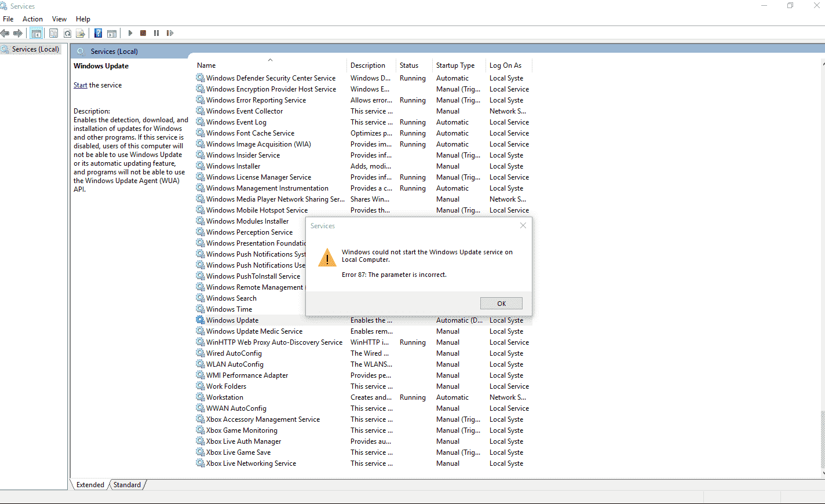Click the Back arrow in toolbar
This screenshot has height=504, width=825.
5,33
